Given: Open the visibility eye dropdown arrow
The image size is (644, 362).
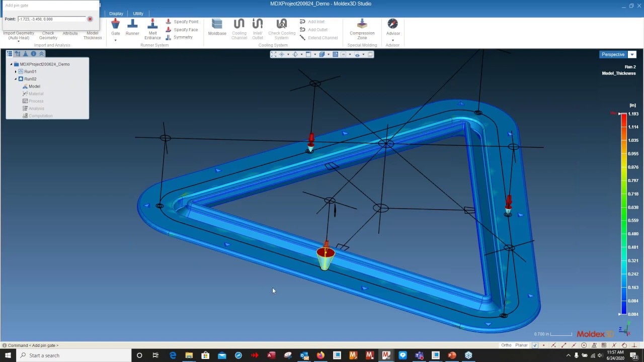Looking at the screenshot, I should pyautogui.click(x=363, y=54).
